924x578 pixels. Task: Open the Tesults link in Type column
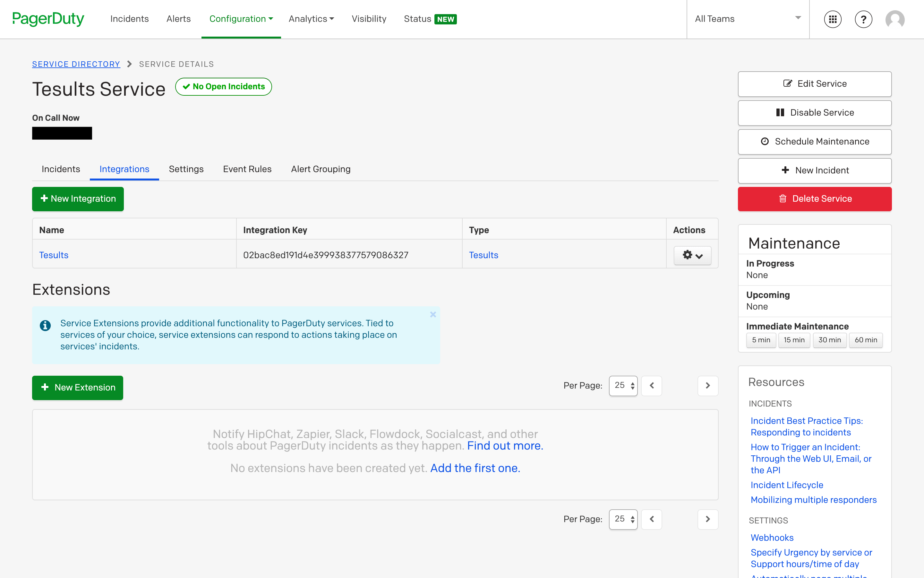(483, 255)
